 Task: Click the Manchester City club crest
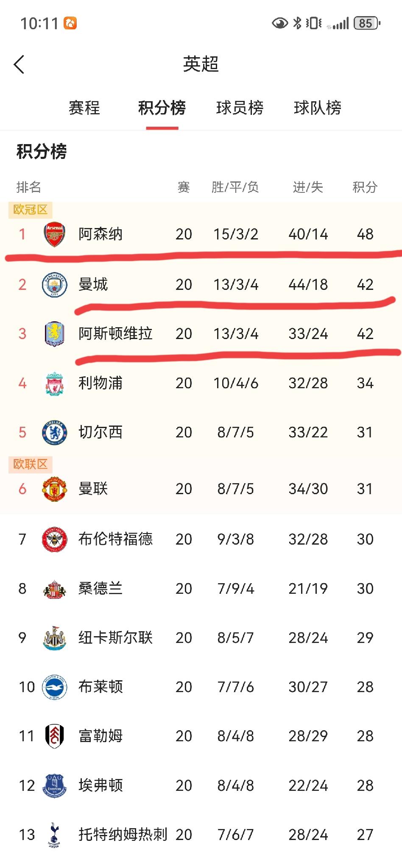tap(55, 284)
